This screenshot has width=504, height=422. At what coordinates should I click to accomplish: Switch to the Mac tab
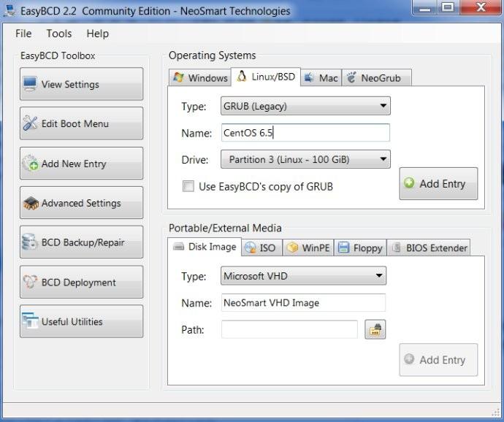(321, 78)
